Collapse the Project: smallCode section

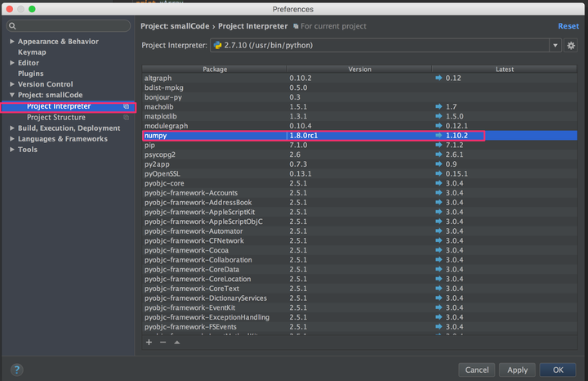(x=12, y=95)
